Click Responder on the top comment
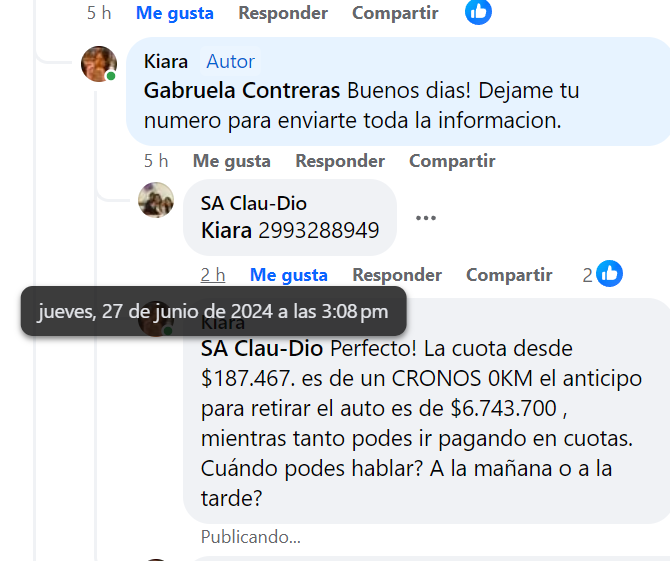 pos(283,13)
